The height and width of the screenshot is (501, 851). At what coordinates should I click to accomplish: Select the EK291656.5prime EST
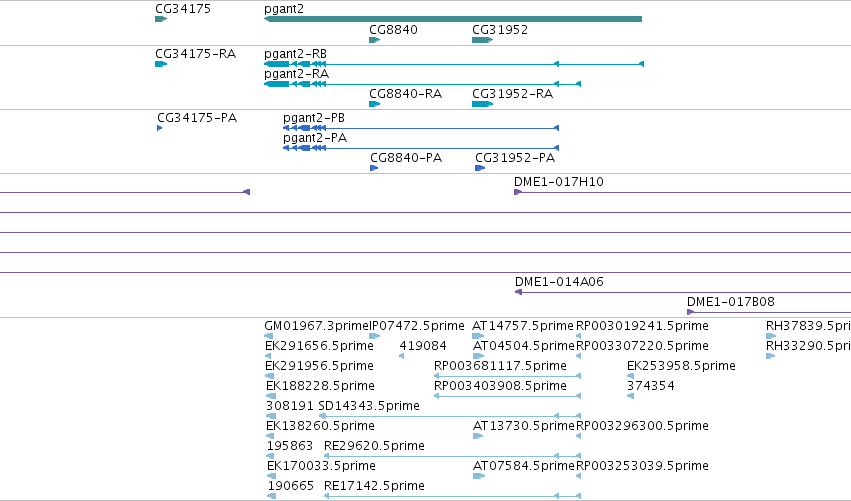coord(268,356)
